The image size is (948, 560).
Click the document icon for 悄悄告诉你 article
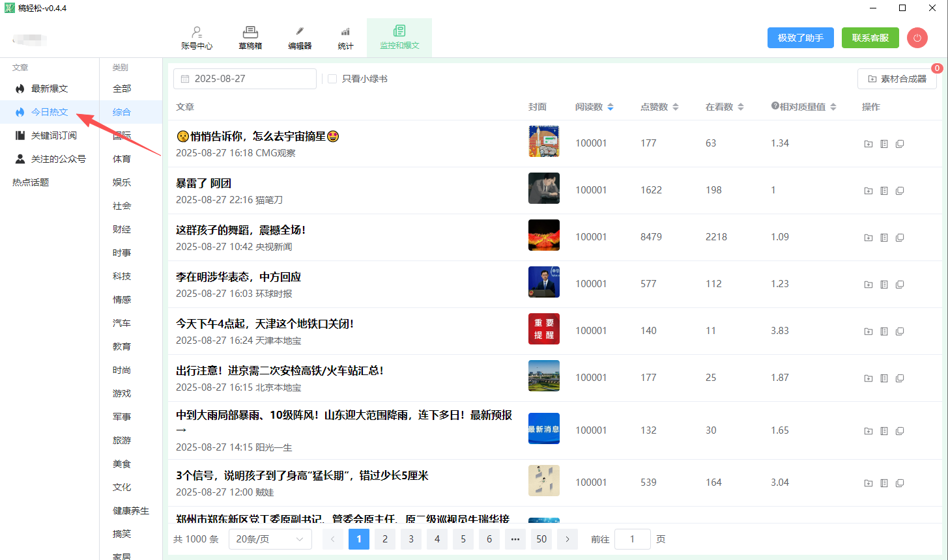tap(884, 144)
